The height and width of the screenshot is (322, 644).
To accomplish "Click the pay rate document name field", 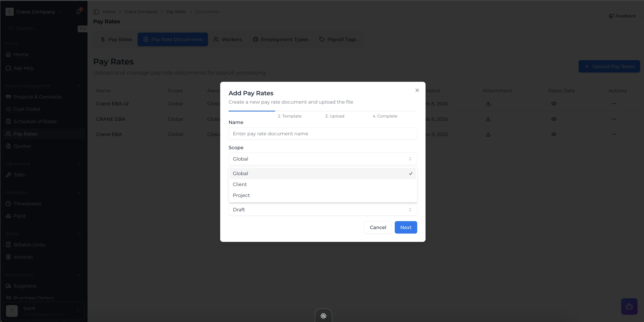I will [x=322, y=134].
